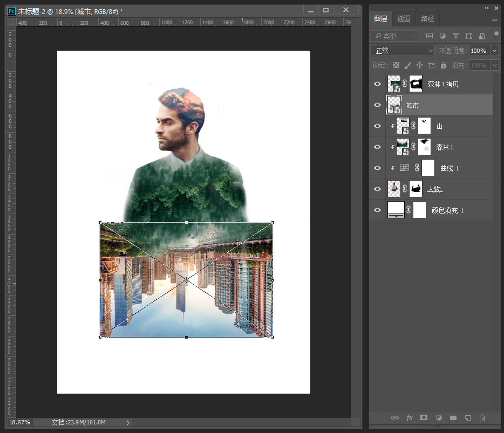This screenshot has height=433, width=504.
Task: Minimize the document window
Action: click(x=311, y=10)
